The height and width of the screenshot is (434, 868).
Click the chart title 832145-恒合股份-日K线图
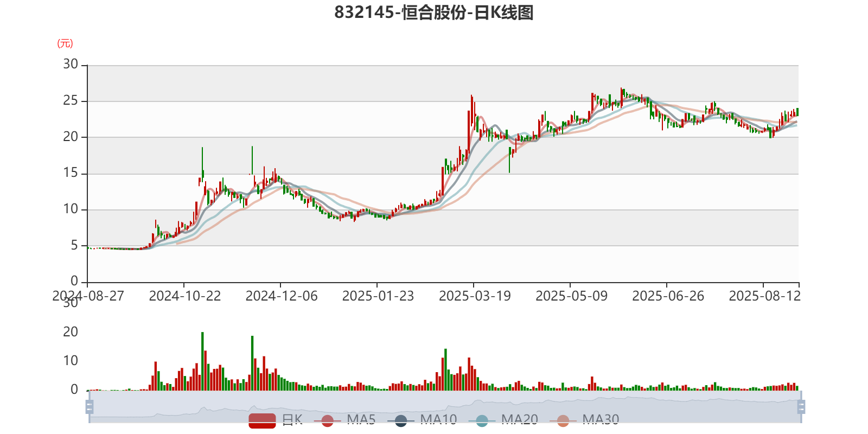click(x=434, y=12)
